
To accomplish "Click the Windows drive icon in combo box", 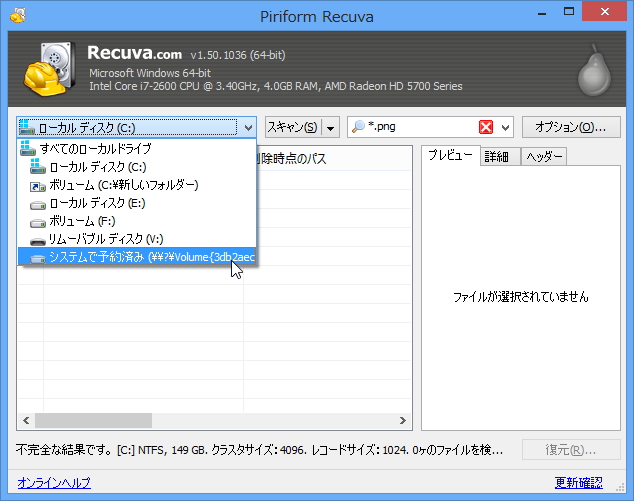I will [27, 127].
